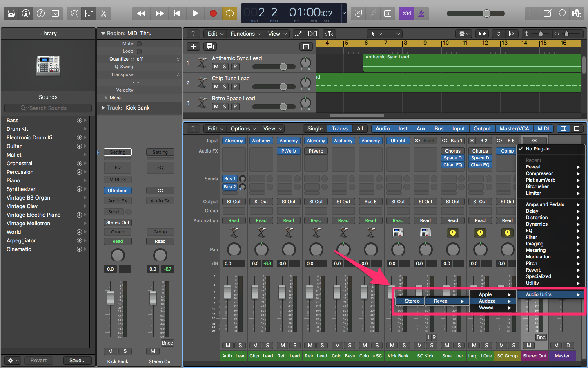The width and height of the screenshot is (588, 368).
Task: Click the Comp plug-in on the B 5 channel
Action: pyautogui.click(x=507, y=151)
